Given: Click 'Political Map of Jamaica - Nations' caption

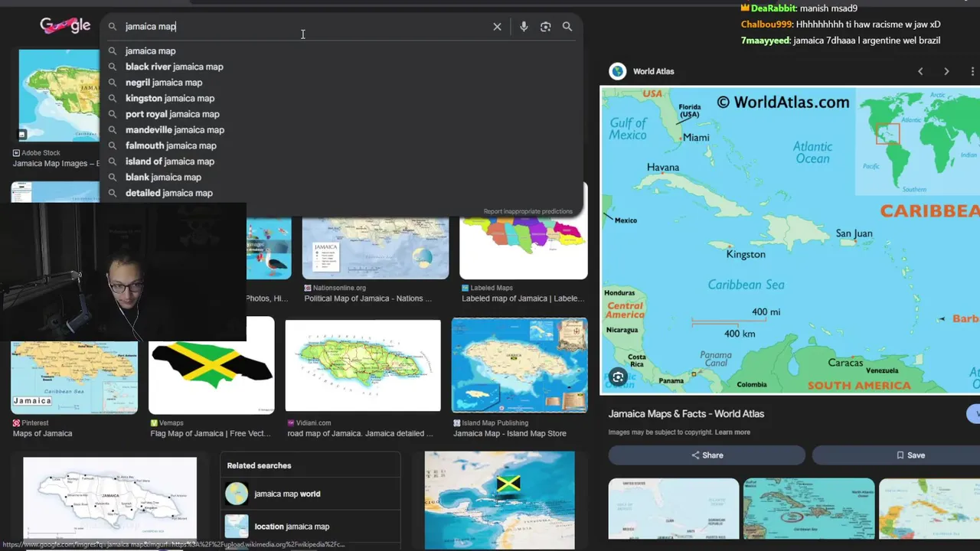Looking at the screenshot, I should pos(368,298).
